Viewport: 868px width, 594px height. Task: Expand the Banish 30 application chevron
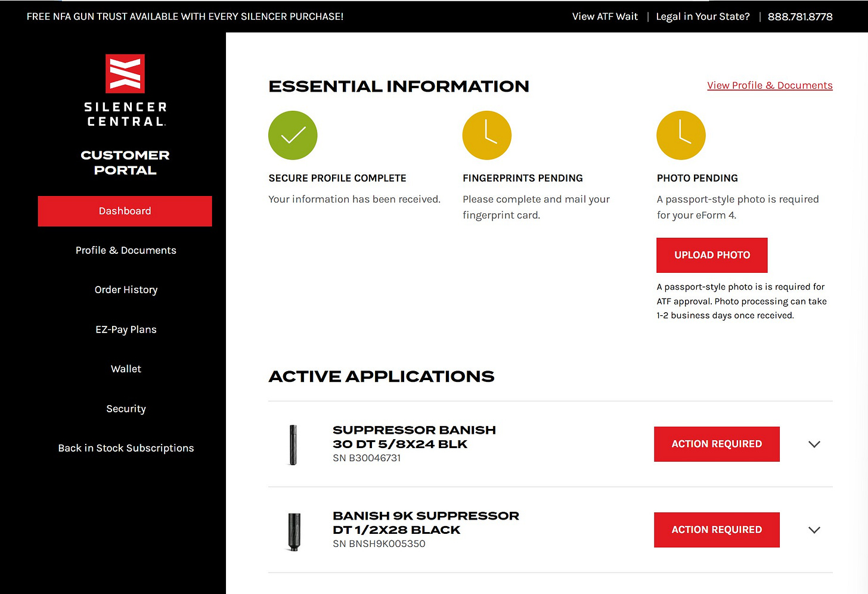[x=814, y=444]
